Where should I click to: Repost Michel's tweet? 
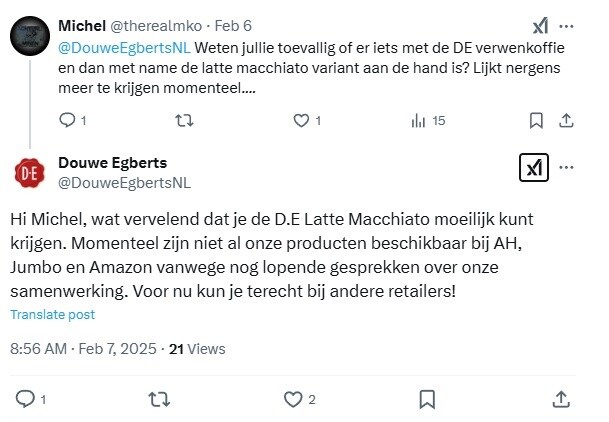click(x=184, y=121)
